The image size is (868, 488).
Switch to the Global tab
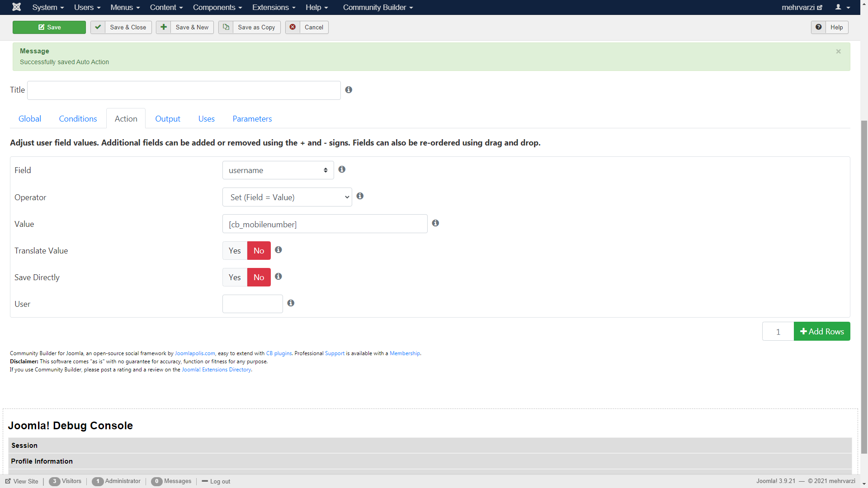click(x=30, y=119)
